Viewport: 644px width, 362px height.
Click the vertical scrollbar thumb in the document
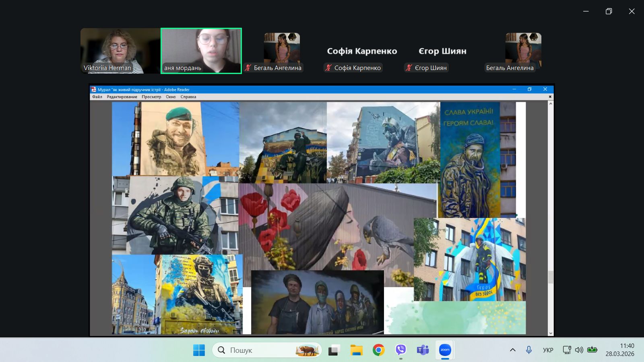click(x=551, y=277)
